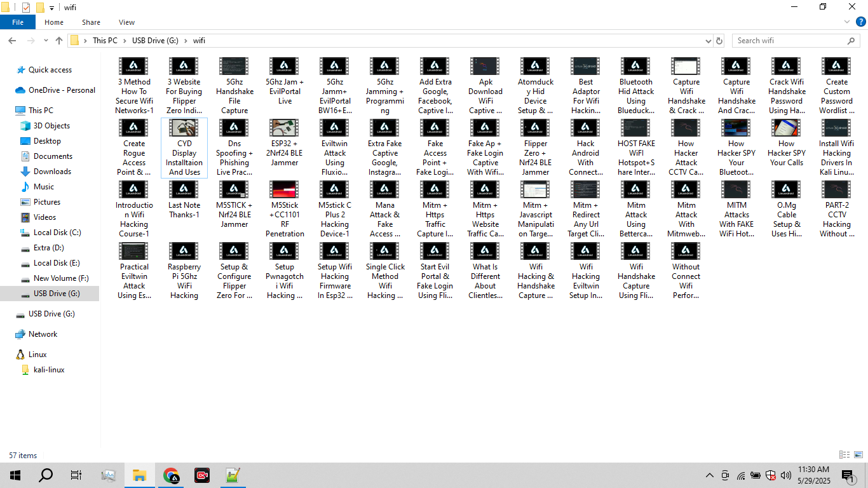868x488 pixels.
Task: Click 'This PC' in the address breadcrumb
Action: 105,41
